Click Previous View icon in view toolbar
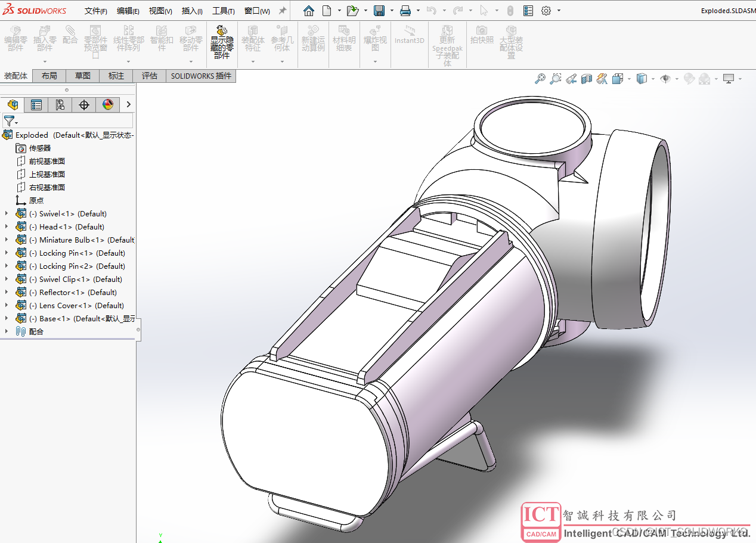This screenshot has width=756, height=543. point(571,78)
